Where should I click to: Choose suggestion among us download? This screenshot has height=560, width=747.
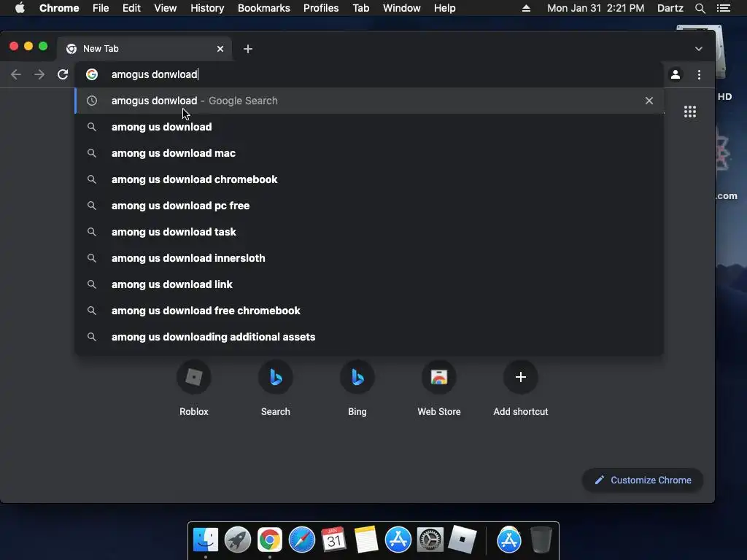point(369,127)
